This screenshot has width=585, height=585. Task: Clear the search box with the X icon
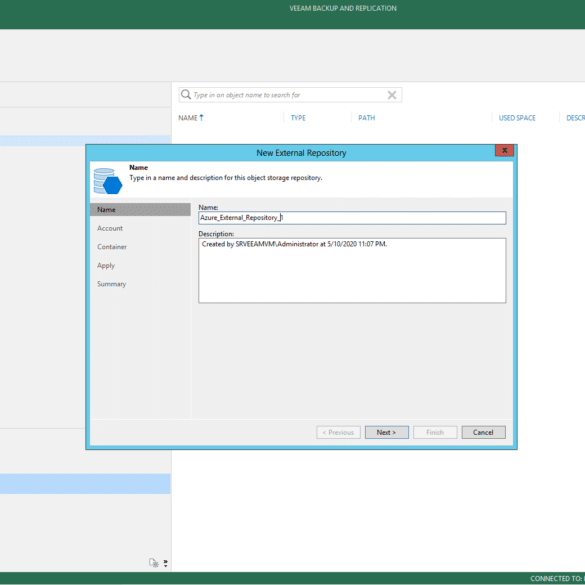[x=392, y=95]
